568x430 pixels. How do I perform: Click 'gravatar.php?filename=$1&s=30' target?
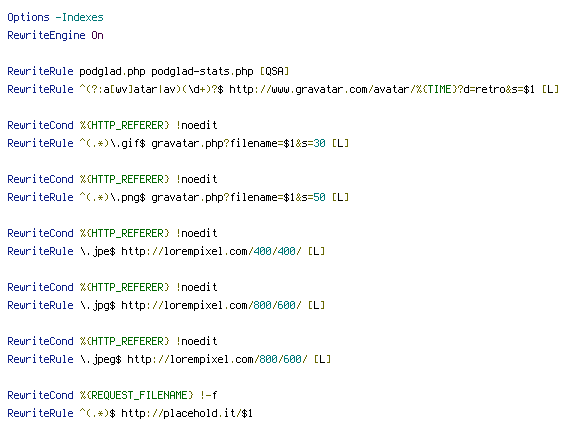point(238,143)
